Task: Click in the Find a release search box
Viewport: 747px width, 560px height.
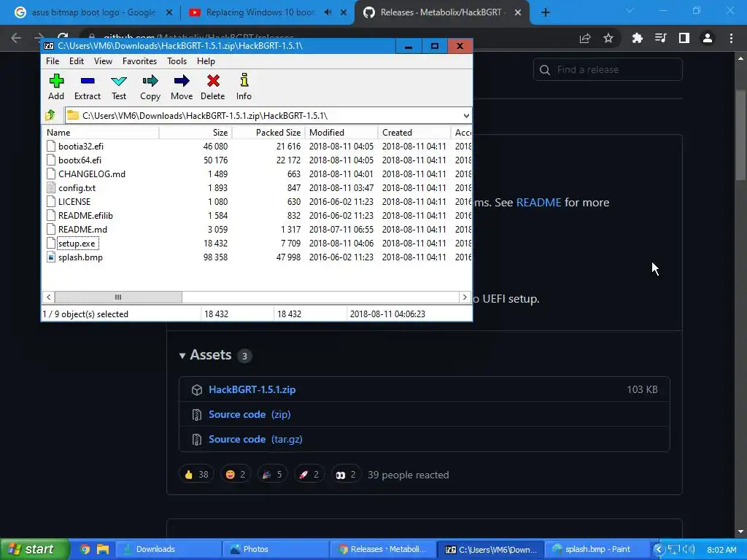Action: [x=608, y=69]
